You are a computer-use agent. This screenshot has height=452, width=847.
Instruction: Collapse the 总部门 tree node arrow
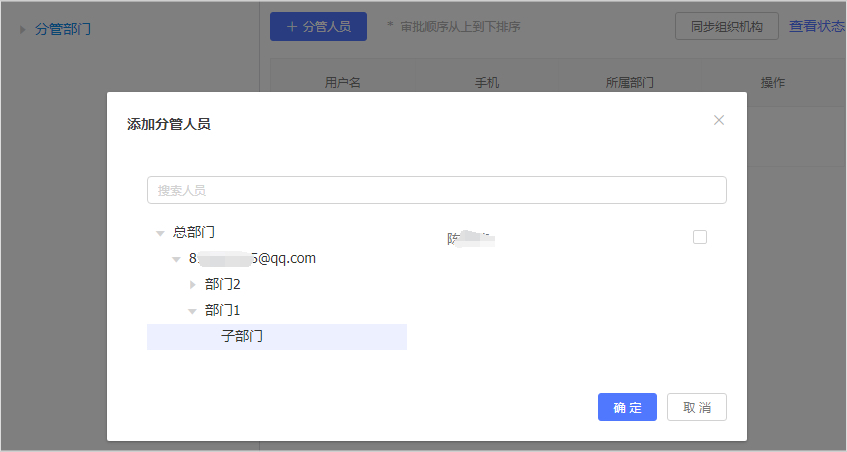pos(160,233)
